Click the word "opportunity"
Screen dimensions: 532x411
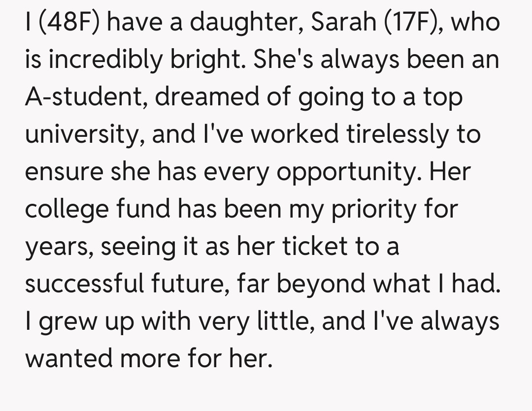click(x=346, y=172)
